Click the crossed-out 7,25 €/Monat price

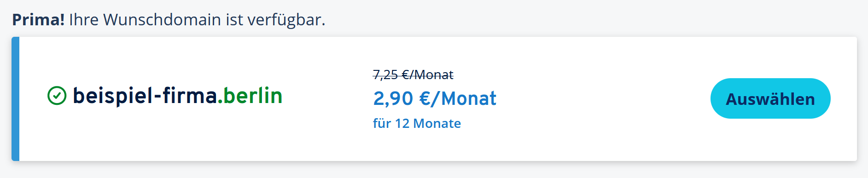(413, 75)
